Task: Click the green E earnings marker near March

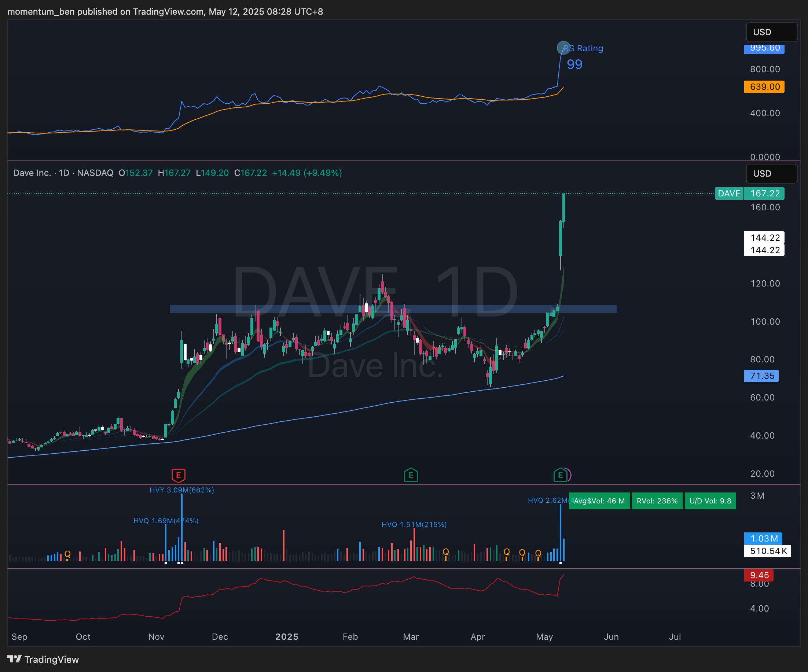Action: [411, 476]
